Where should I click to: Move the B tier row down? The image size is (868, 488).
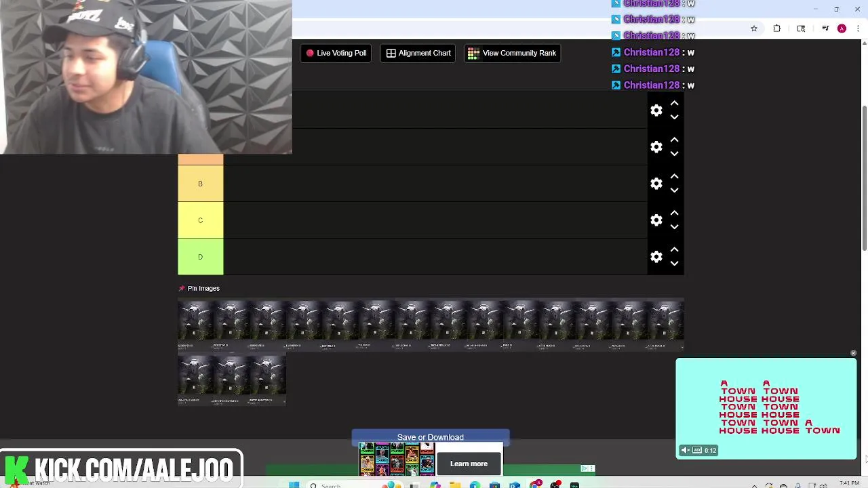point(674,190)
